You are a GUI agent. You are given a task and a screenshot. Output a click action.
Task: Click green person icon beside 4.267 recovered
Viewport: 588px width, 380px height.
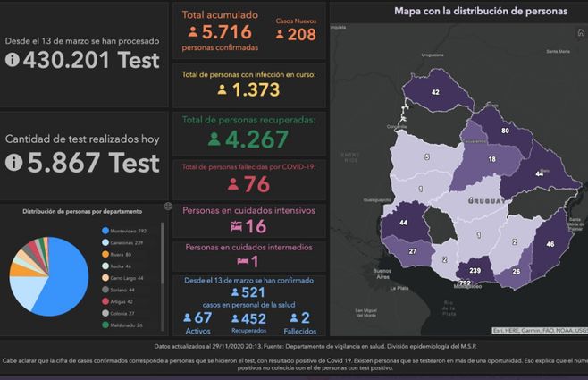[x=214, y=139]
